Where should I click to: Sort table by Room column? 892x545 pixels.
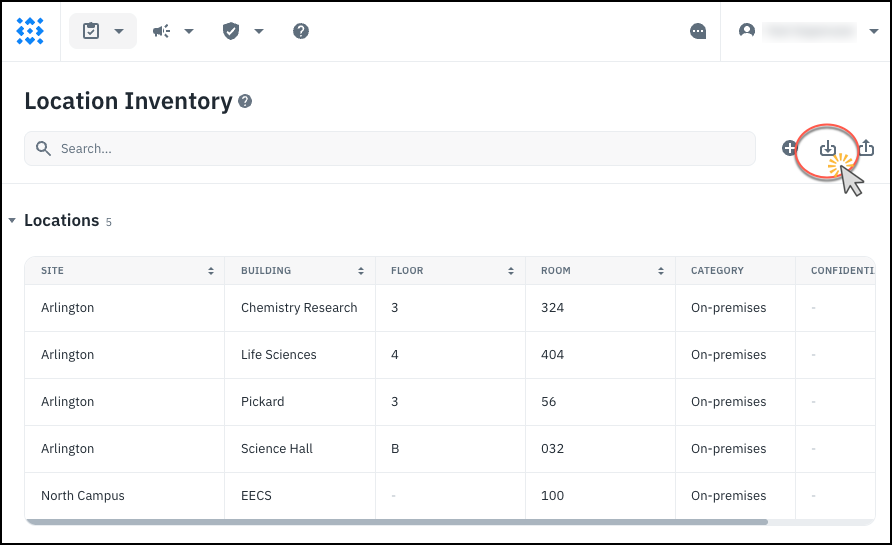pyautogui.click(x=660, y=271)
